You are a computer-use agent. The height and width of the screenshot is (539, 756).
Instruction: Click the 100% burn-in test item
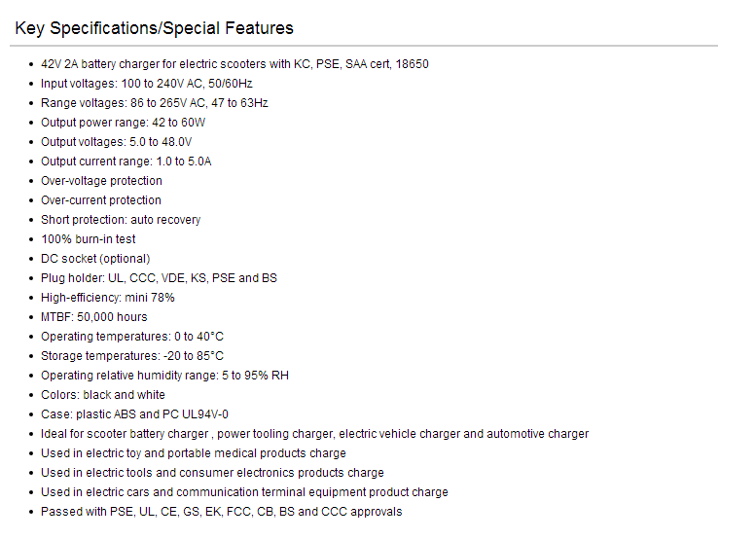(x=89, y=239)
